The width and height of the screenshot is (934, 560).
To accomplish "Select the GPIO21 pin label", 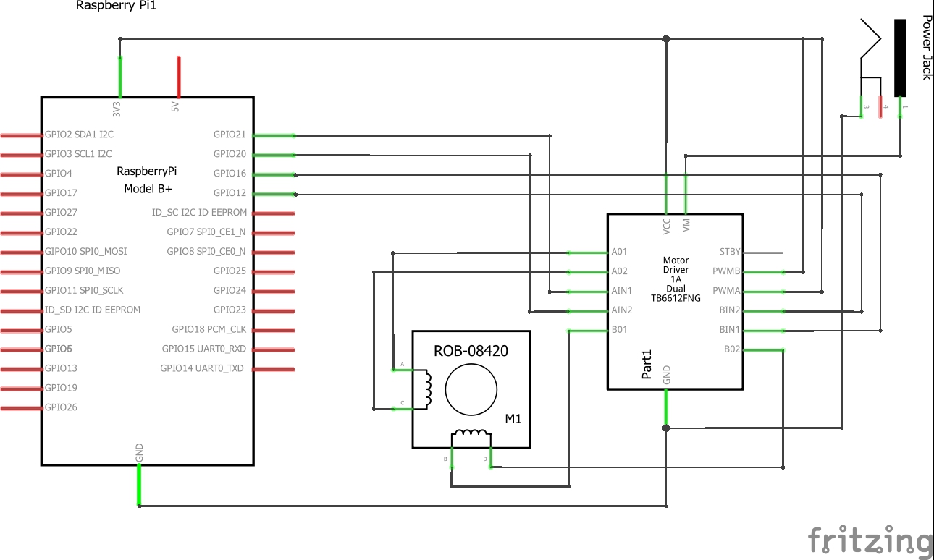I will click(230, 135).
